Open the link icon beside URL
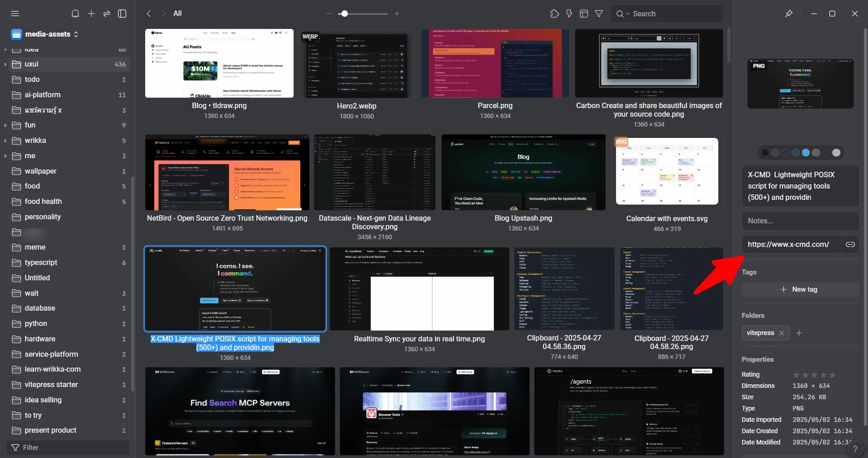Image resolution: width=868 pixels, height=458 pixels. (850, 245)
